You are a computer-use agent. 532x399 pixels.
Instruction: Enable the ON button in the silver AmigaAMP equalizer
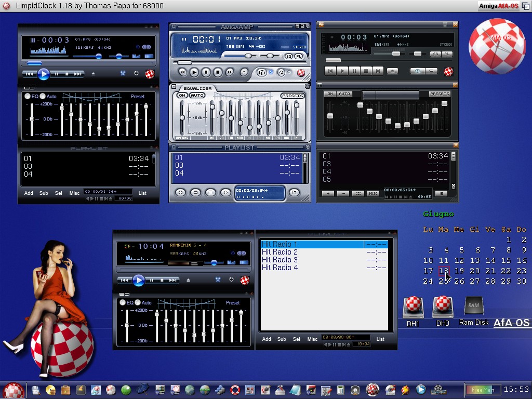(x=182, y=96)
